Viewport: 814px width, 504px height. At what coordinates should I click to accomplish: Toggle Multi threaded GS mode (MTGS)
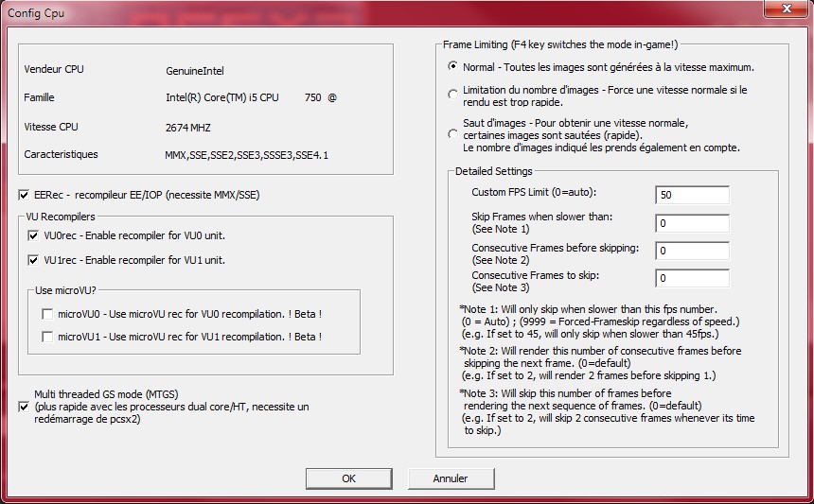[x=25, y=407]
